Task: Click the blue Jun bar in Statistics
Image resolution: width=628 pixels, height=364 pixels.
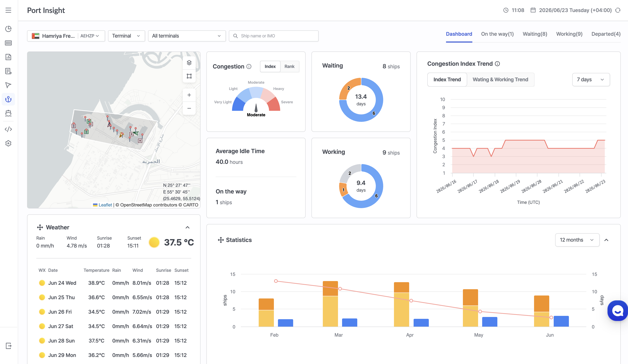Action: [561, 321]
